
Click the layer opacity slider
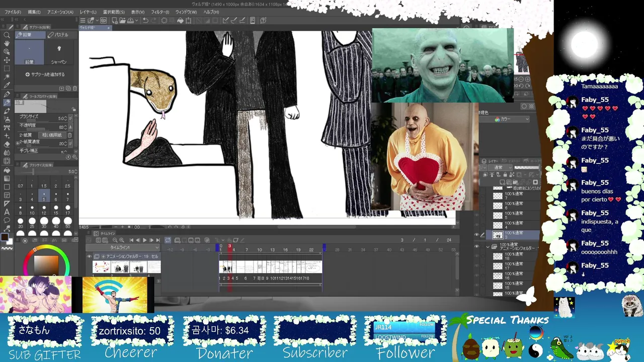(x=526, y=167)
